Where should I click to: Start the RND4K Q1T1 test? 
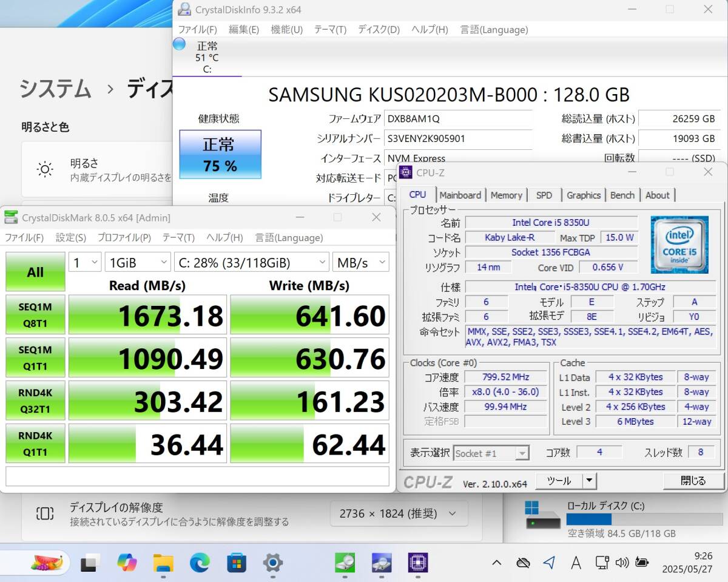pyautogui.click(x=35, y=443)
